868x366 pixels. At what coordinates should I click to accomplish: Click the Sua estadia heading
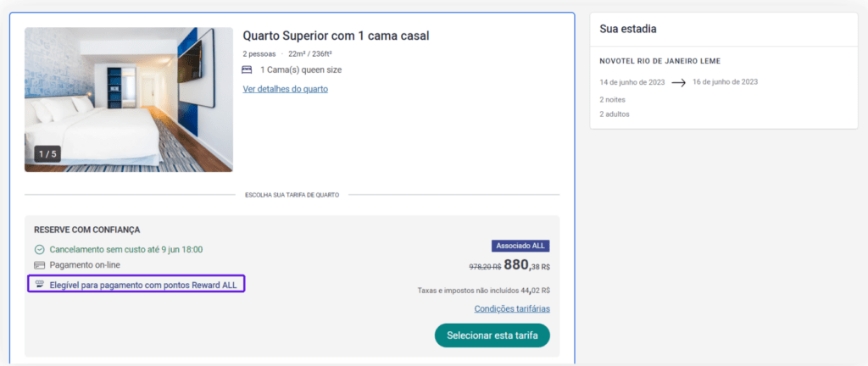628,29
